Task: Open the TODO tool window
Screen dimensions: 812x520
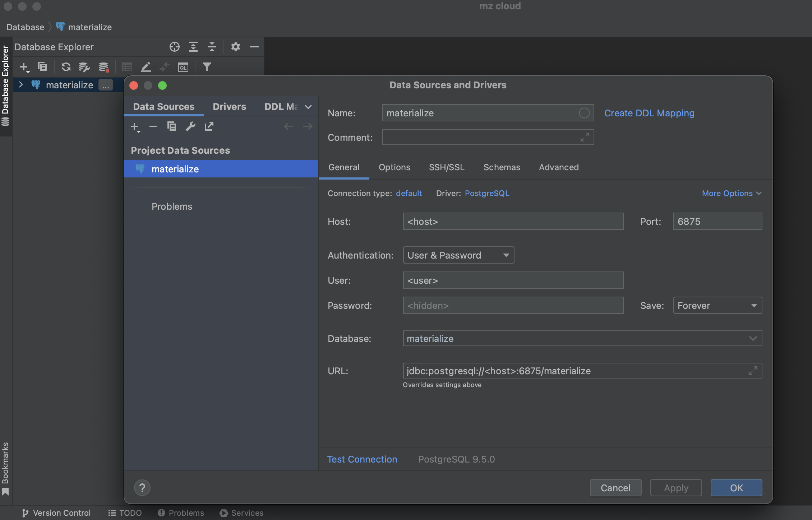Action: coord(125,513)
